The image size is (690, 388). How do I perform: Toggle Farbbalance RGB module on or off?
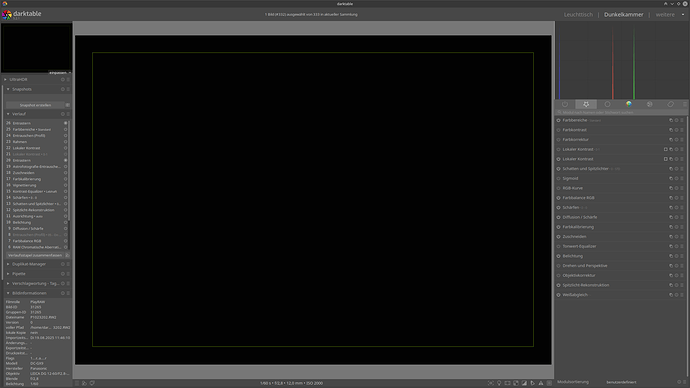pyautogui.click(x=558, y=198)
